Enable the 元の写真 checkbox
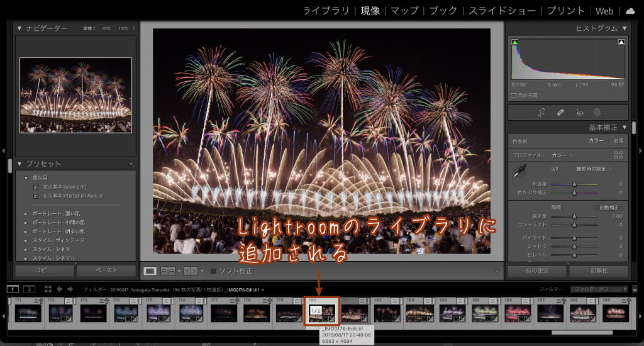The image size is (644, 346). [x=513, y=96]
